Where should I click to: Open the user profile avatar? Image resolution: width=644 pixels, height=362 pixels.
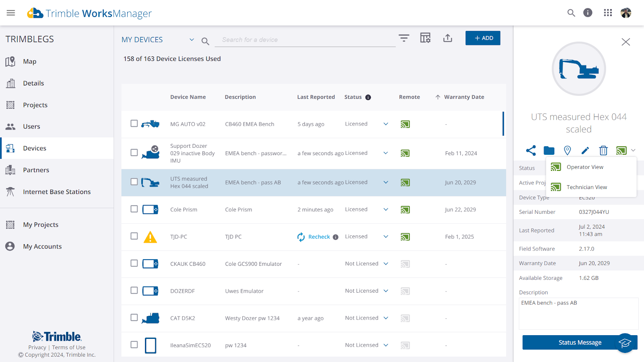click(626, 13)
